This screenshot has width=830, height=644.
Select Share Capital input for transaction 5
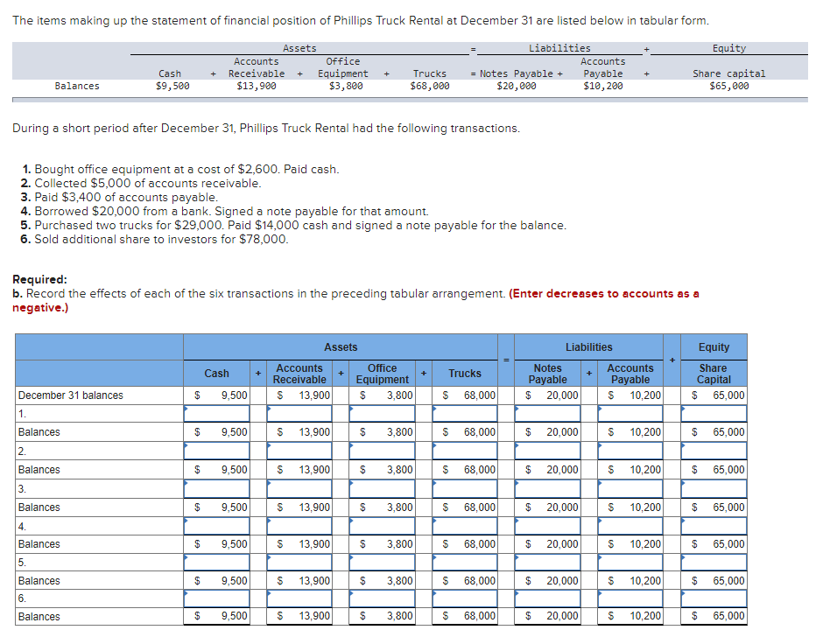[x=714, y=563]
